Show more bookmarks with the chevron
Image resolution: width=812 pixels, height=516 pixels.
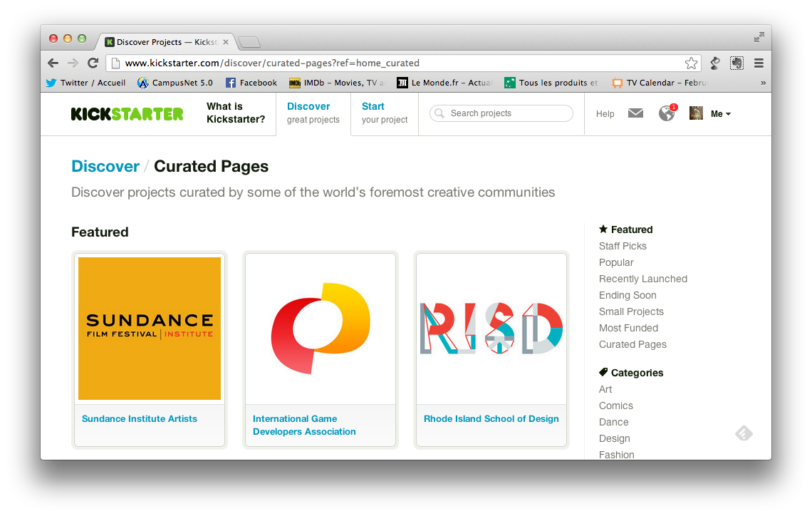click(763, 83)
